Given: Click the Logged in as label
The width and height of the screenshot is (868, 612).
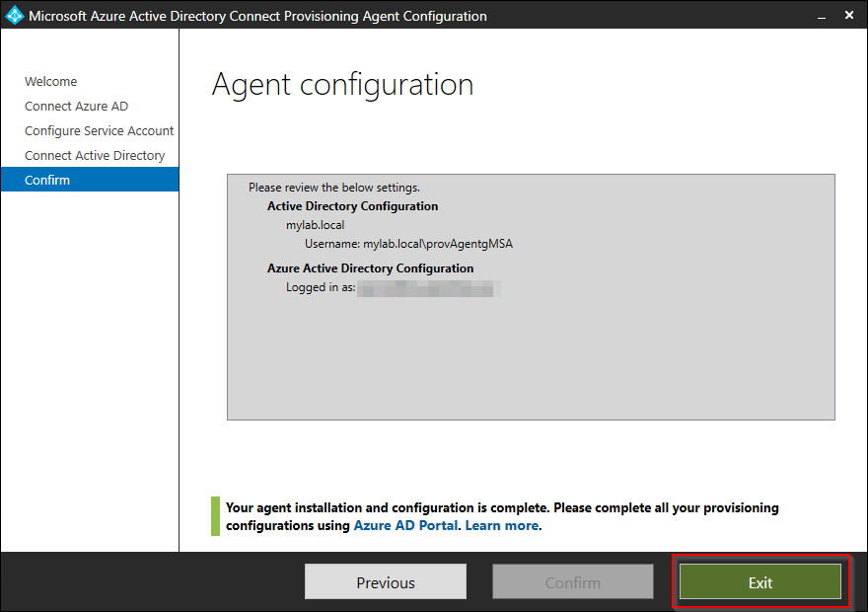Looking at the screenshot, I should pyautogui.click(x=321, y=287).
